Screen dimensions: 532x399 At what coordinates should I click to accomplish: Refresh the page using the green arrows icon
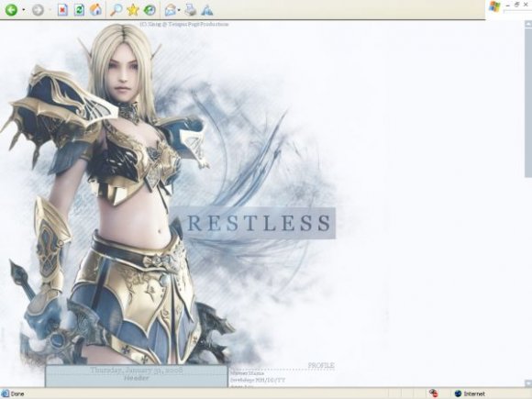coord(80,10)
